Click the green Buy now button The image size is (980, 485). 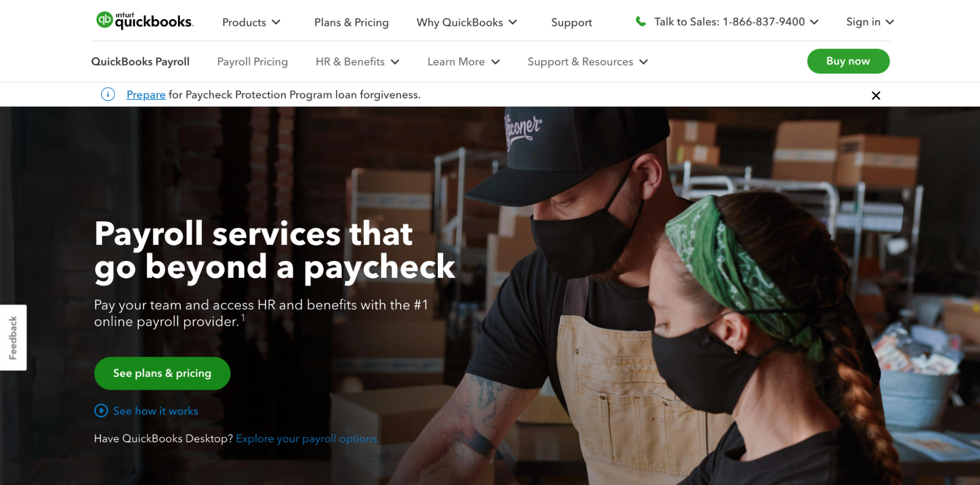(x=848, y=61)
